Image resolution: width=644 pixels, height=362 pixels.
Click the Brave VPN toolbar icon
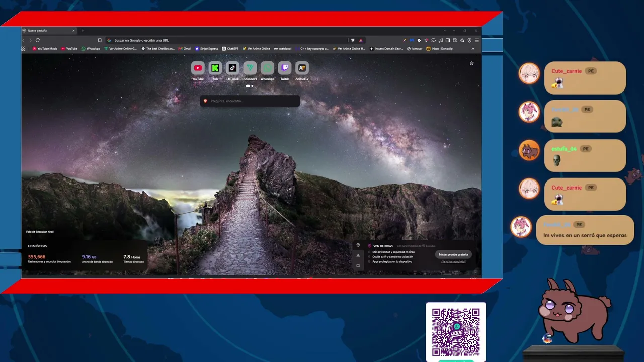[469, 40]
